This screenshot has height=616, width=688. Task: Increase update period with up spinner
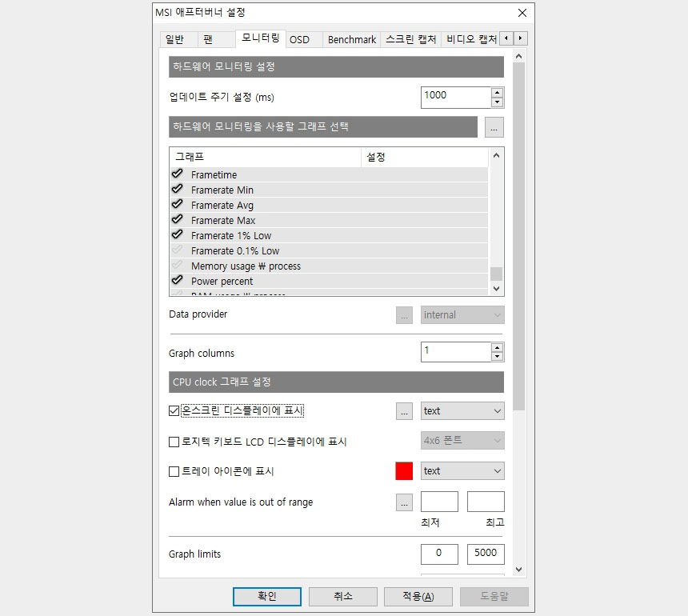[x=497, y=92]
